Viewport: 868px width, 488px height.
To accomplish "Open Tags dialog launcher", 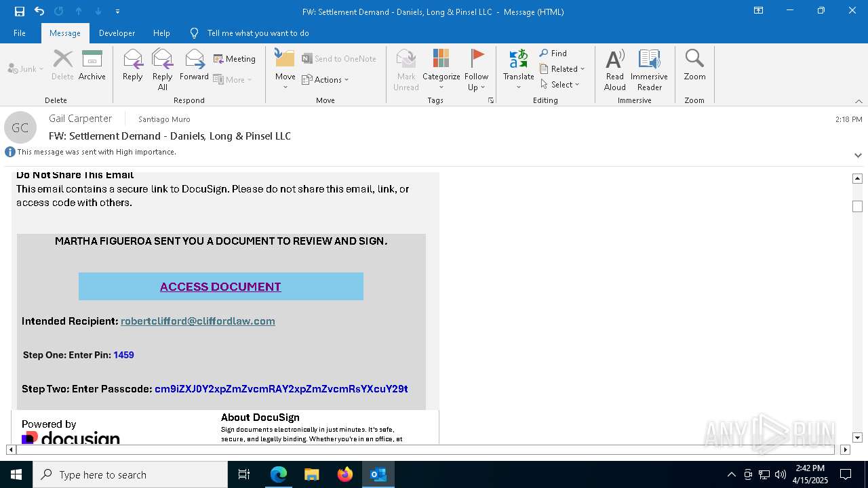I will click(x=491, y=100).
